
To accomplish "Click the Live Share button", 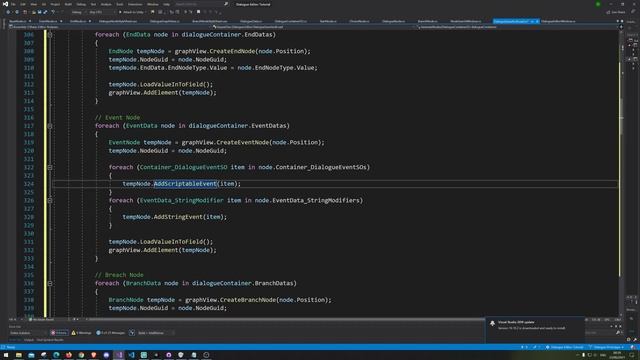I will point(616,12).
